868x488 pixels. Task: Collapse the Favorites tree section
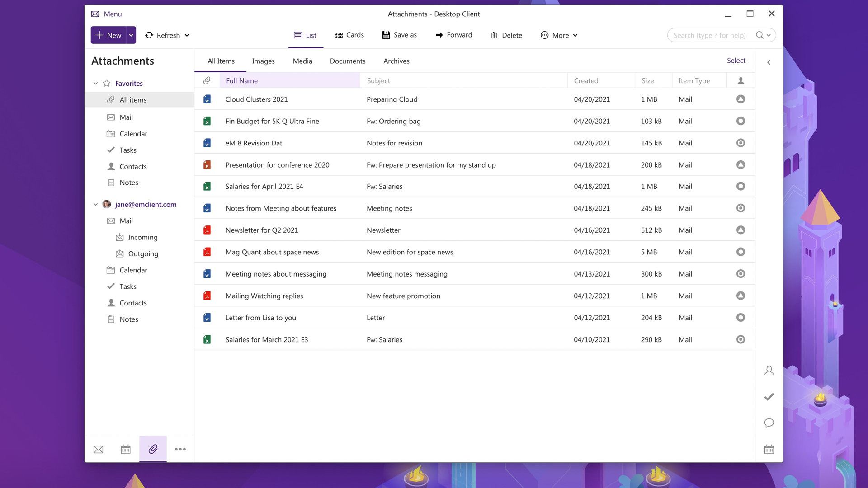[x=95, y=84]
